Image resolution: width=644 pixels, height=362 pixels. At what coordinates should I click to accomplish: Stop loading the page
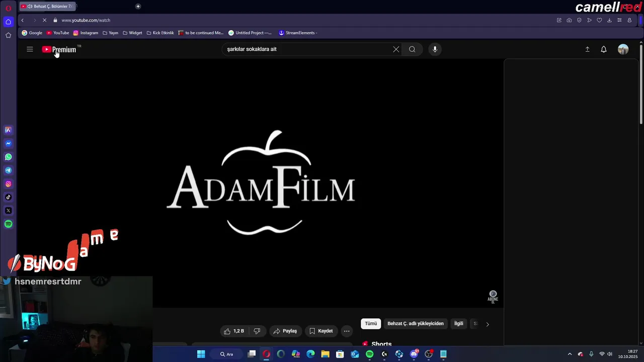tap(44, 20)
